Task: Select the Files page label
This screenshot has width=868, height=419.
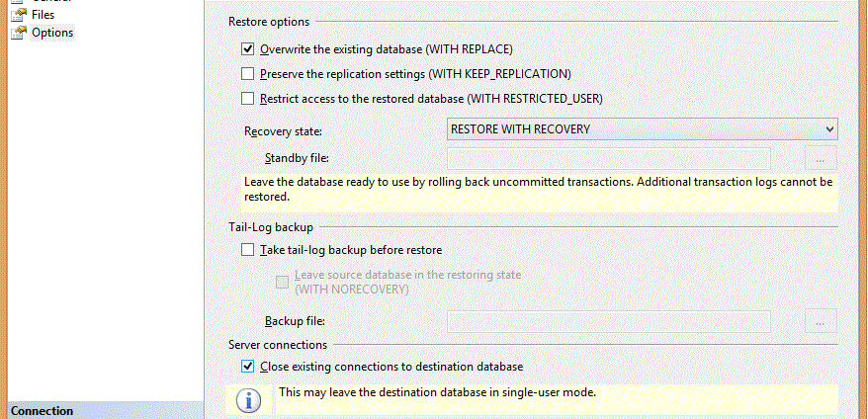Action: (43, 15)
